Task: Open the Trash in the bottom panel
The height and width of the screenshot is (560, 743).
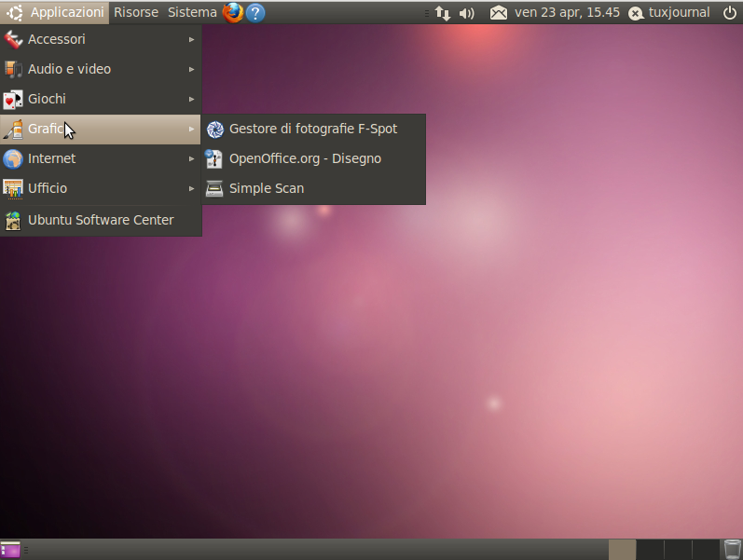Action: pyautogui.click(x=732, y=550)
